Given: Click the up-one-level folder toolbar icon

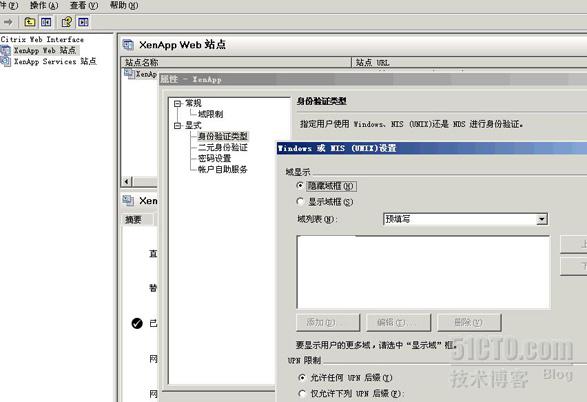Looking at the screenshot, I should coord(30,22).
